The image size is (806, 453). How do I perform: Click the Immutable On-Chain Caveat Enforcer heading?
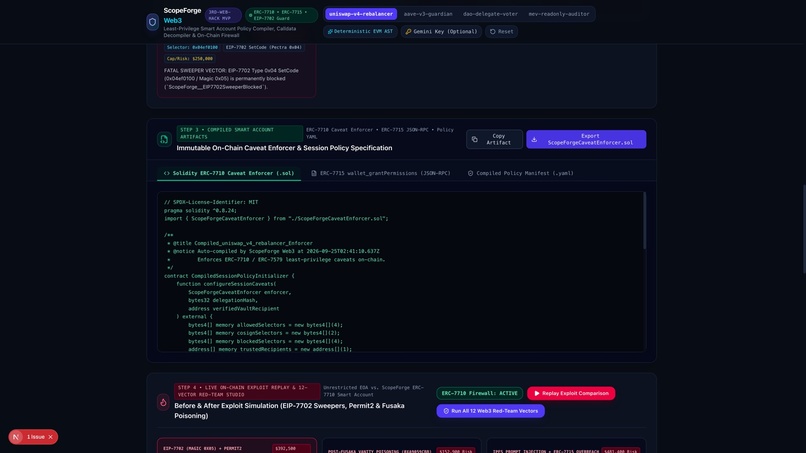(x=284, y=148)
